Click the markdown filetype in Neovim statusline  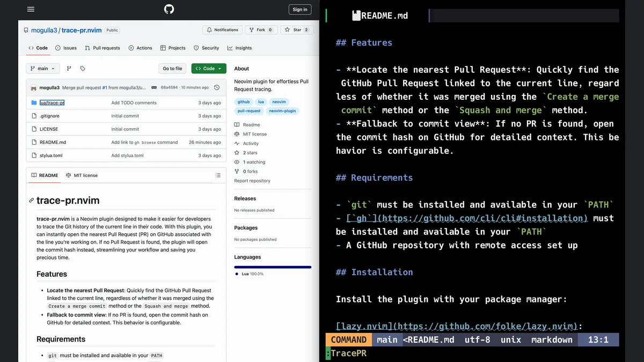click(x=552, y=339)
